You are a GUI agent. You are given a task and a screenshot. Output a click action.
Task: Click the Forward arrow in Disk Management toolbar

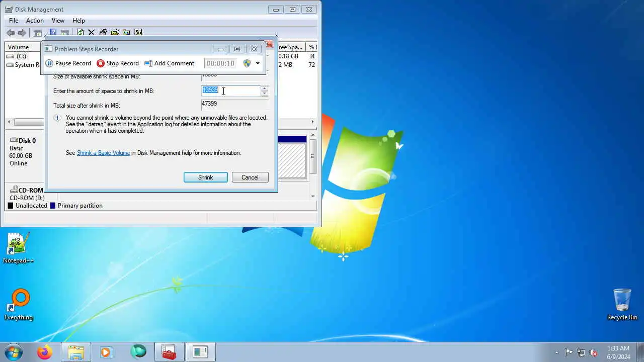22,33
